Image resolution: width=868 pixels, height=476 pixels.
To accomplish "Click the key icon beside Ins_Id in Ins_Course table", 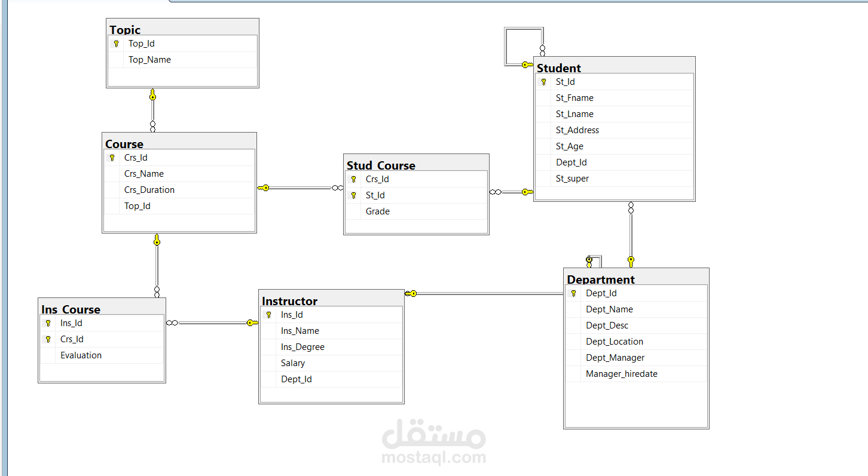I will click(x=48, y=323).
